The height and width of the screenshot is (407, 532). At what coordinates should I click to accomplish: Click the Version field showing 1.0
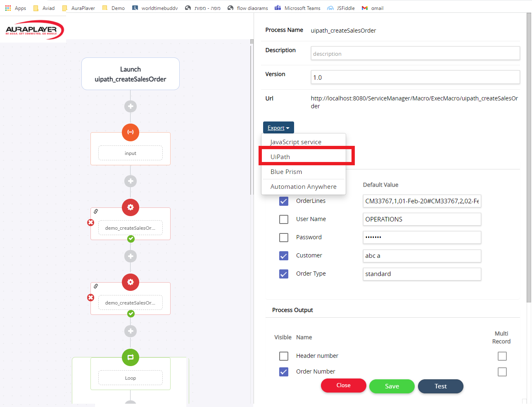coord(415,77)
